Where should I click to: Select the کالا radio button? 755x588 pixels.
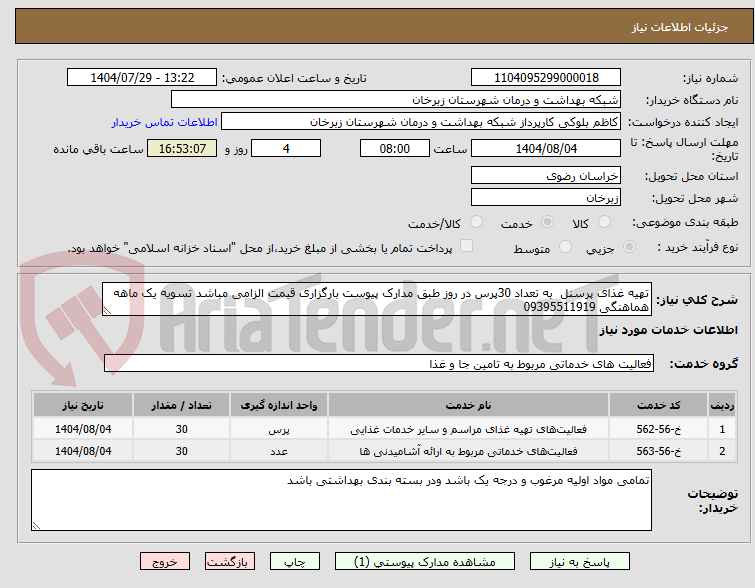(x=604, y=222)
